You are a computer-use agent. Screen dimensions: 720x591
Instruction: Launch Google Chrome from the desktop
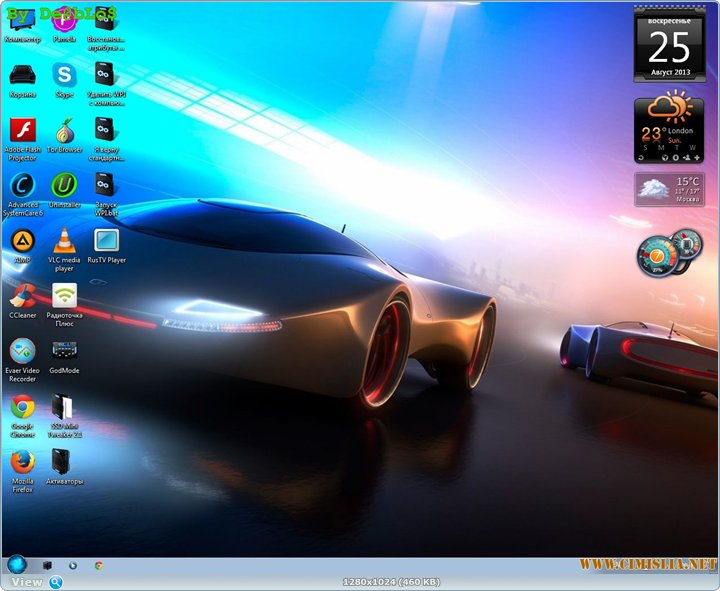[22, 407]
